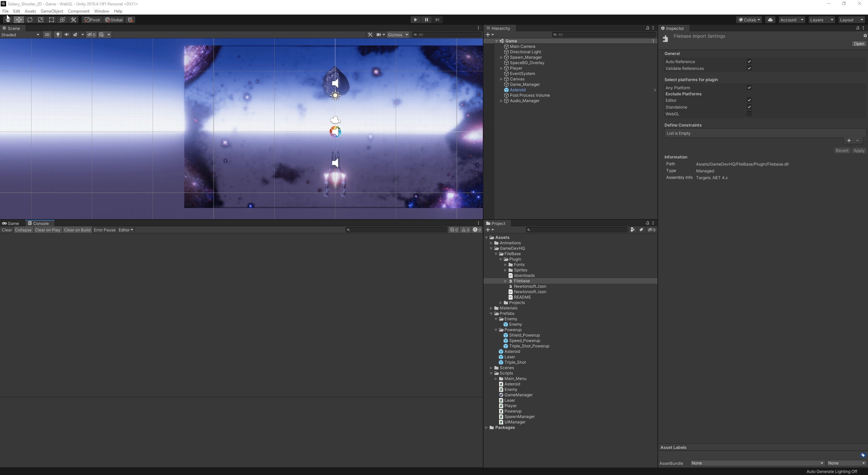Open Layout dropdown
This screenshot has width=868, height=475.
(x=851, y=20)
